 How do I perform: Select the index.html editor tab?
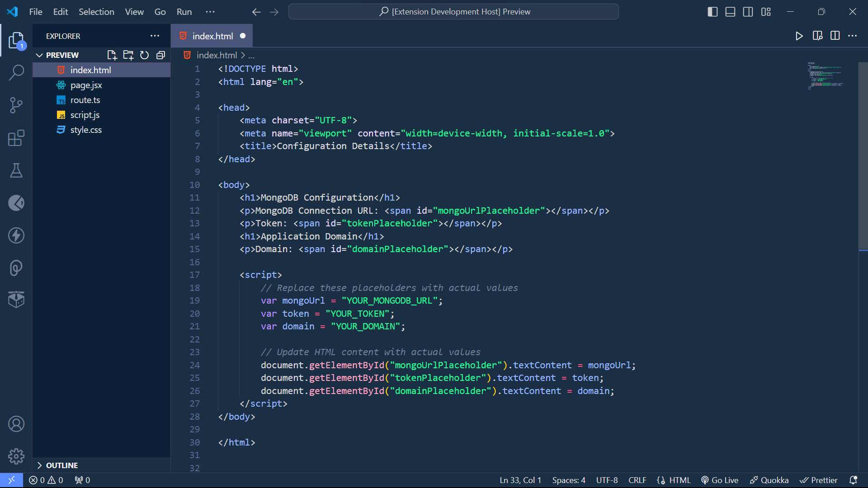click(212, 36)
